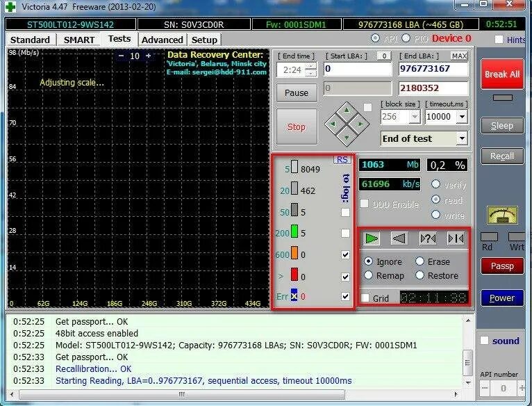Image resolution: width=532 pixels, height=406 pixels.
Task: Click the orange 600 ms block color swatch
Action: pos(294,253)
